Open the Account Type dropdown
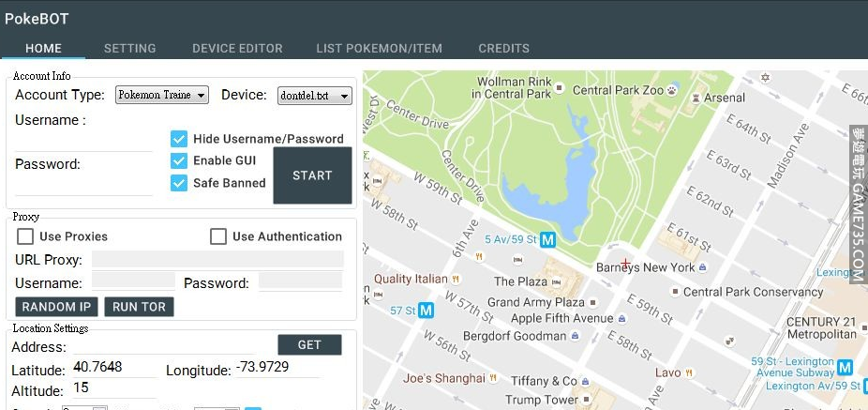 161,95
